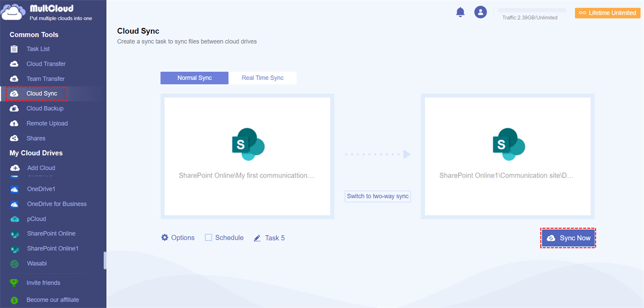Open the Options link
Image resolution: width=644 pixels, height=308 pixels.
182,237
